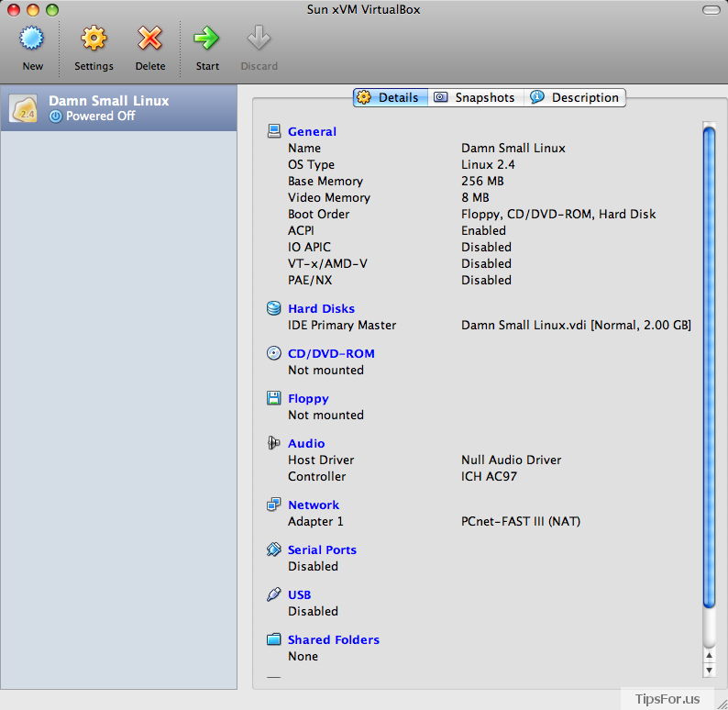Click the green zoom window button
Screen dimensions: 728x710
pos(52,10)
